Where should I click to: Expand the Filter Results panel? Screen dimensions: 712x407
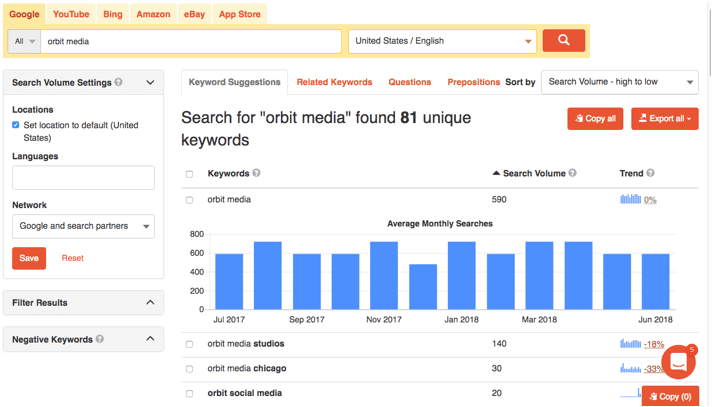point(150,303)
